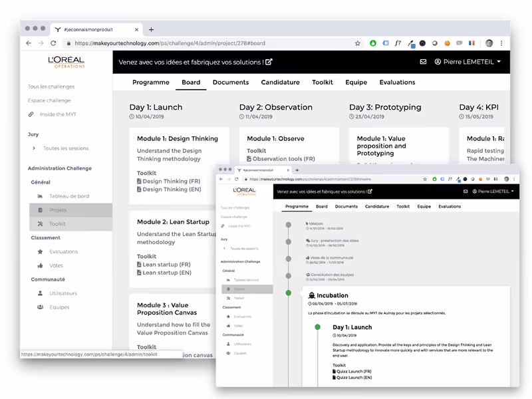Go back in the rear browser window
The height and width of the screenshot is (399, 532).
pyautogui.click(x=29, y=43)
